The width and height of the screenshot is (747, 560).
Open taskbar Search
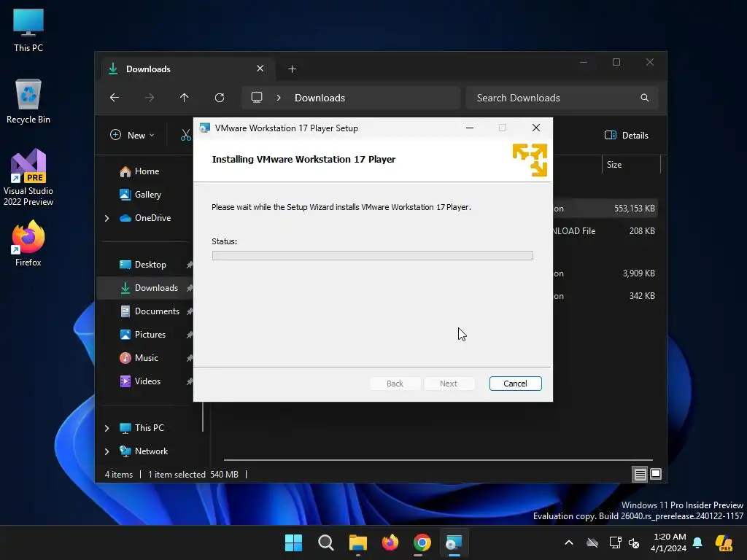[x=326, y=542]
